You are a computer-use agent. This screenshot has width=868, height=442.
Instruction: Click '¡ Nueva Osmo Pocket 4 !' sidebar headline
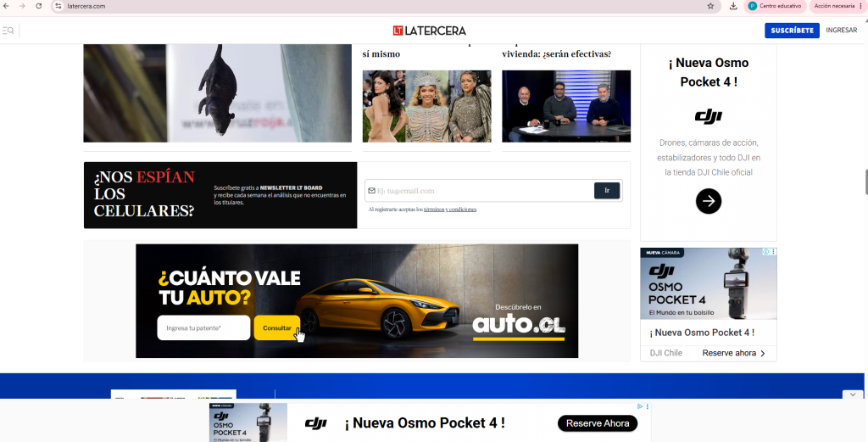pos(709,72)
